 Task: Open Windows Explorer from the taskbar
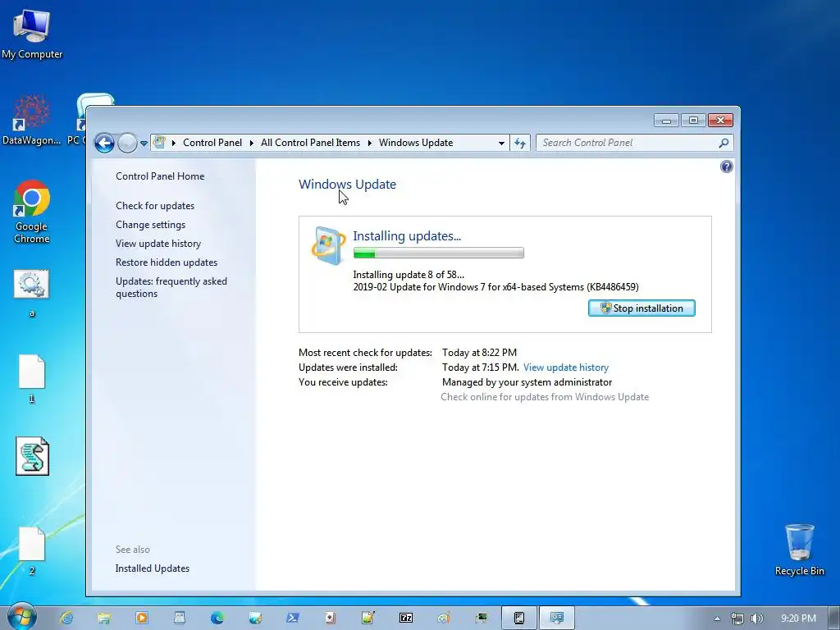point(104,619)
